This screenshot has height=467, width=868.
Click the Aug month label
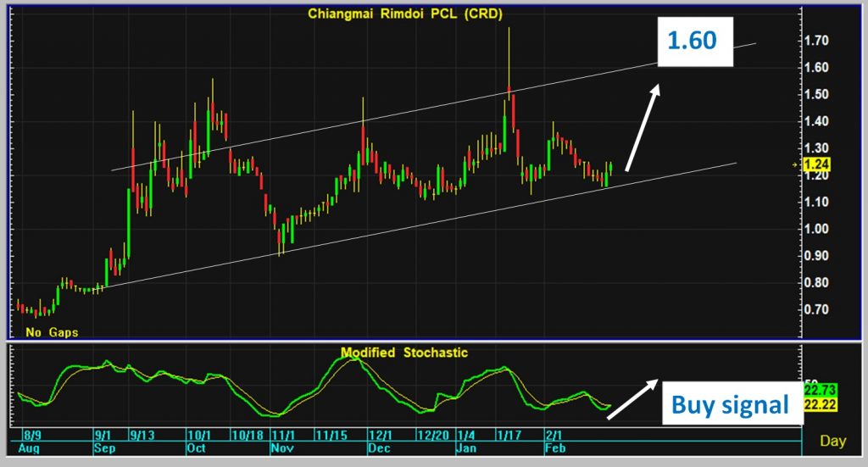click(29, 448)
